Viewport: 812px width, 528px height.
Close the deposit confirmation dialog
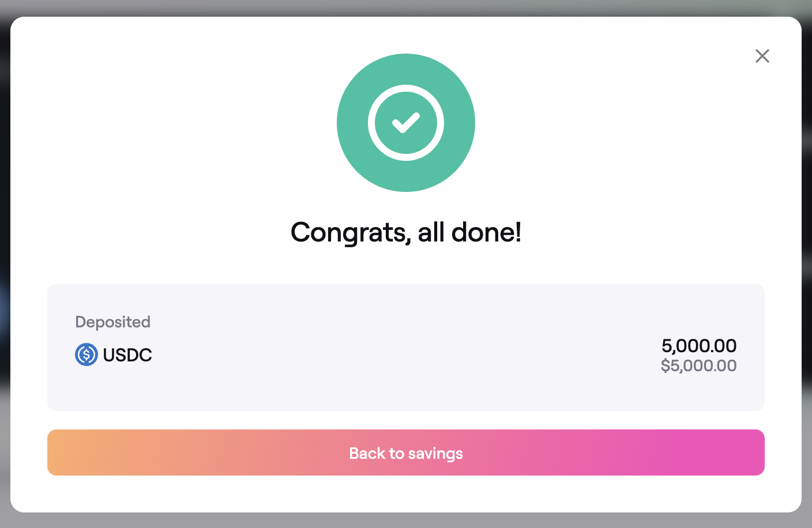point(762,56)
